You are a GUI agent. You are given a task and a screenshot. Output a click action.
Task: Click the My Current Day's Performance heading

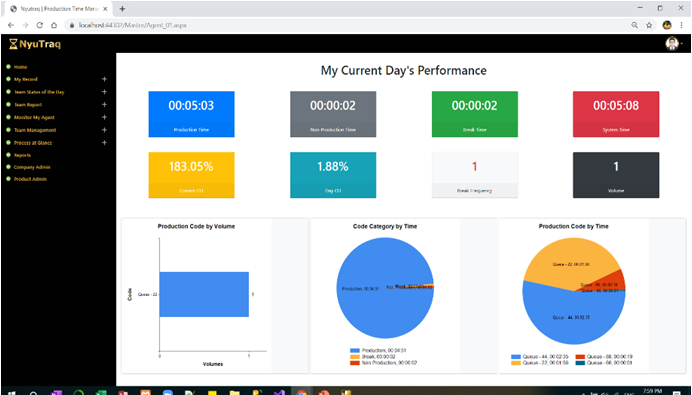click(403, 71)
